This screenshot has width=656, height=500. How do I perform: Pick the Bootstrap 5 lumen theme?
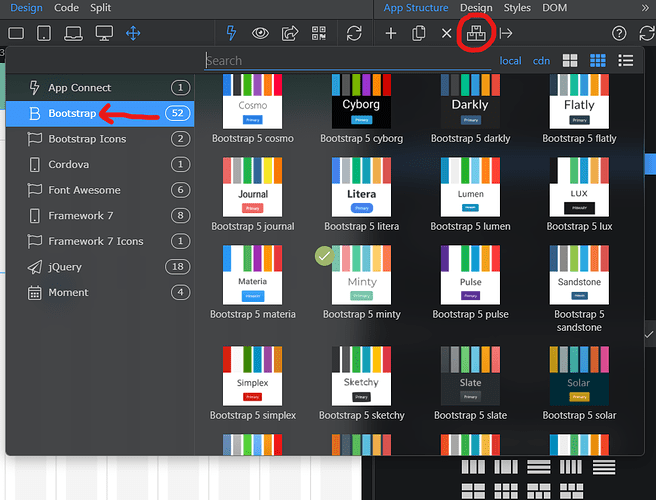470,187
